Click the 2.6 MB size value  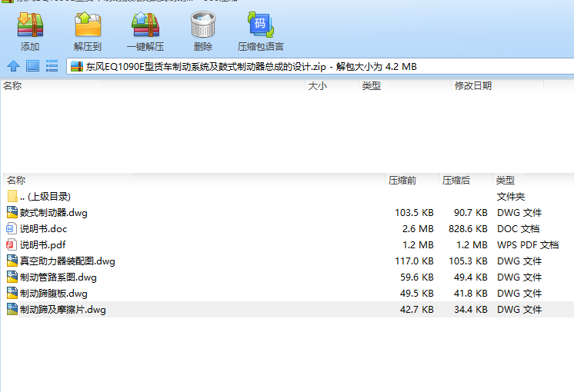click(418, 229)
